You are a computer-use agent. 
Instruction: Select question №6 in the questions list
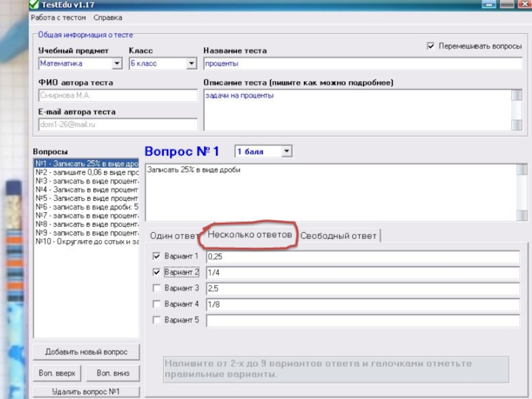coord(86,207)
